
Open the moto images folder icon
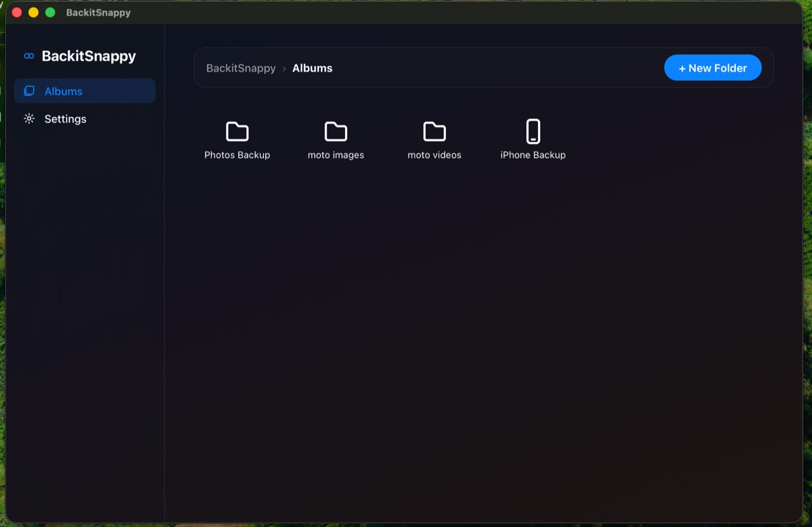(x=336, y=131)
